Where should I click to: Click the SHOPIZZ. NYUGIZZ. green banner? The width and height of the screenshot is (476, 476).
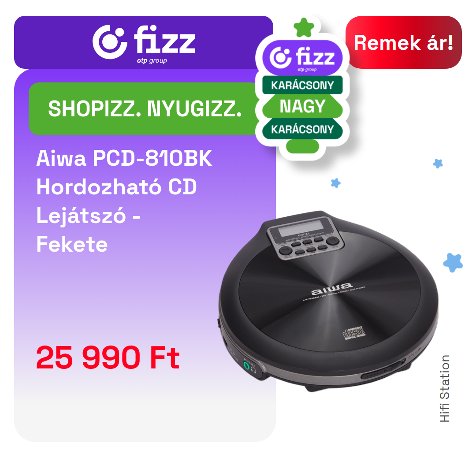pyautogui.click(x=145, y=109)
